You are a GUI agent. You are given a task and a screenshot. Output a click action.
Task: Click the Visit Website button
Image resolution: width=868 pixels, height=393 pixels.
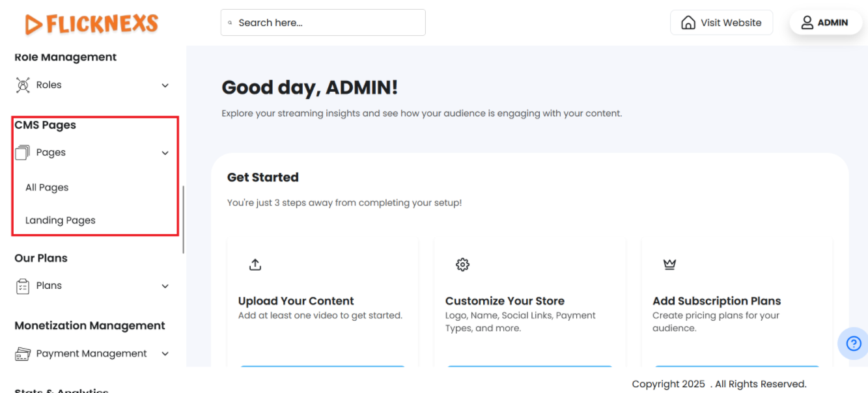(721, 23)
